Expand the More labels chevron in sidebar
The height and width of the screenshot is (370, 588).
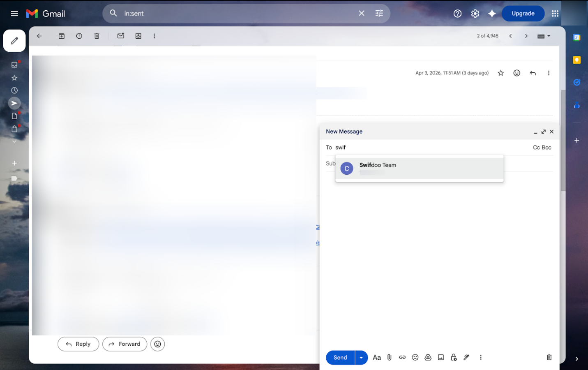pyautogui.click(x=14, y=141)
